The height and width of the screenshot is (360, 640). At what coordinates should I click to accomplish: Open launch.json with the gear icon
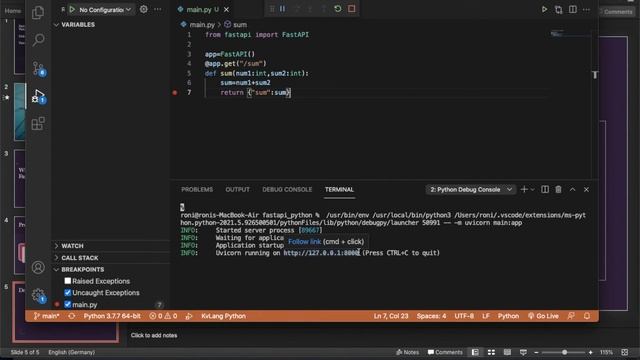coord(144,9)
